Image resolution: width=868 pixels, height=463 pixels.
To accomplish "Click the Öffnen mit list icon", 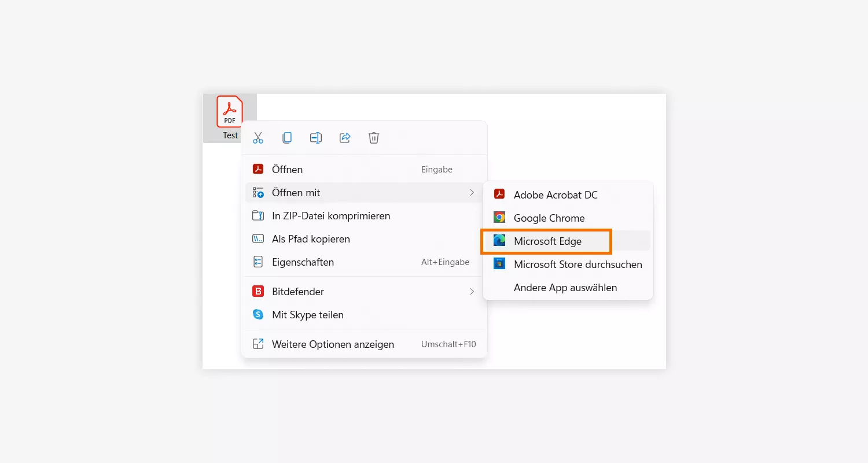I will pyautogui.click(x=258, y=193).
